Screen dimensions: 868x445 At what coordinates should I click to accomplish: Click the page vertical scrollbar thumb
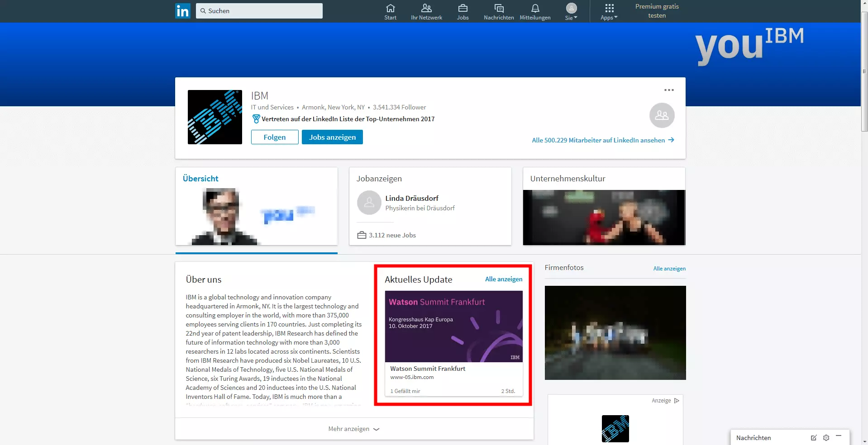pos(864,71)
